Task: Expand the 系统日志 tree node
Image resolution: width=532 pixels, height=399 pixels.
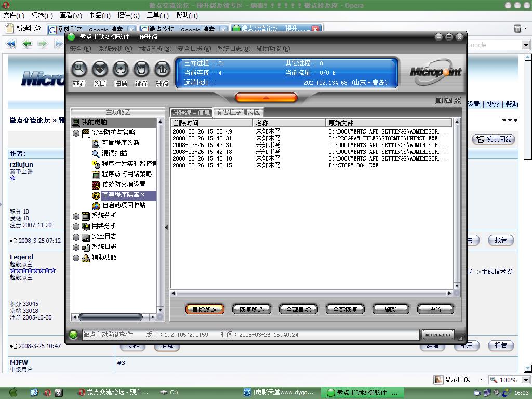Action: pos(76,247)
